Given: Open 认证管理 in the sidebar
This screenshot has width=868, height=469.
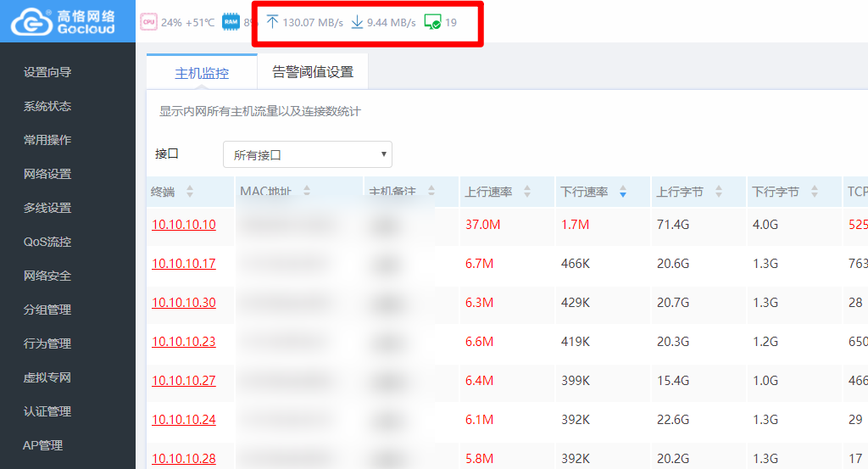Looking at the screenshot, I should pyautogui.click(x=47, y=411).
